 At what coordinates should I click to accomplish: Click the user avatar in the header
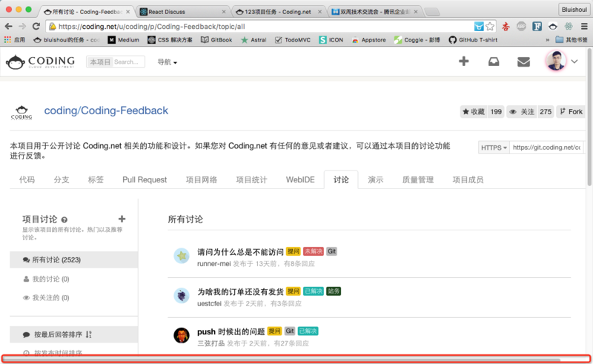point(555,61)
